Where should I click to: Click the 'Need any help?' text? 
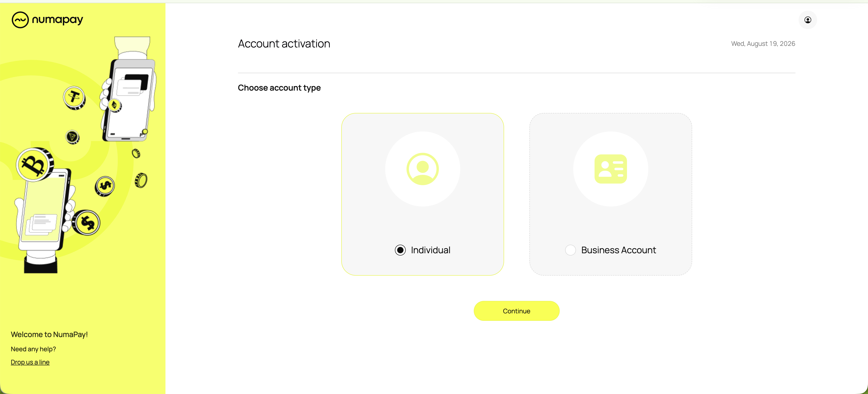[x=33, y=349]
